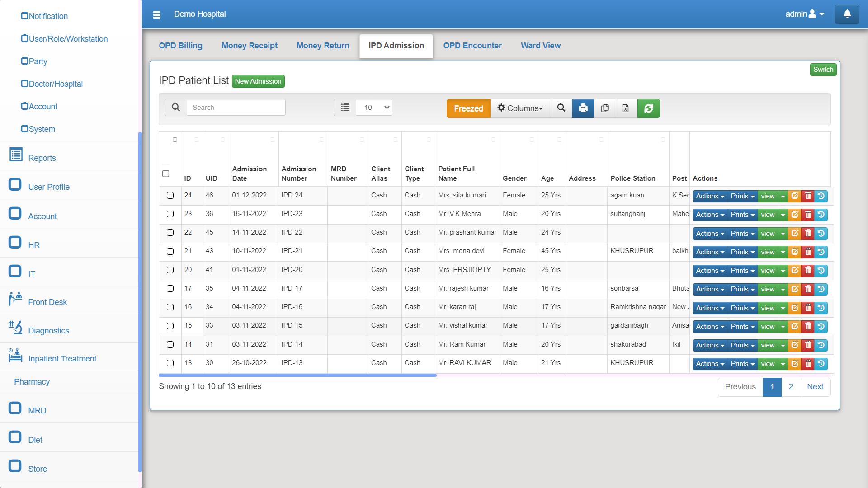Open the Actions dropdown for IPD-24
Viewport: 868px width, 488px height.
(709, 196)
